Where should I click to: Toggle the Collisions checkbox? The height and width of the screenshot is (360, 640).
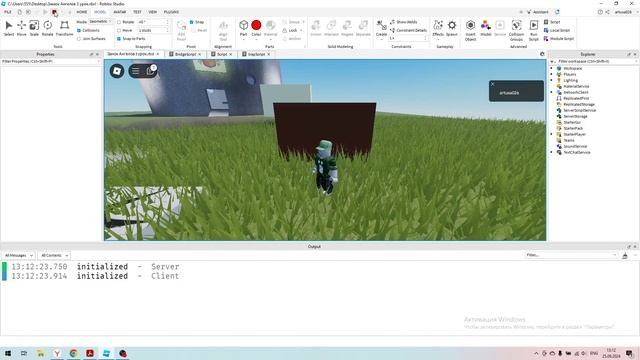coord(79,30)
